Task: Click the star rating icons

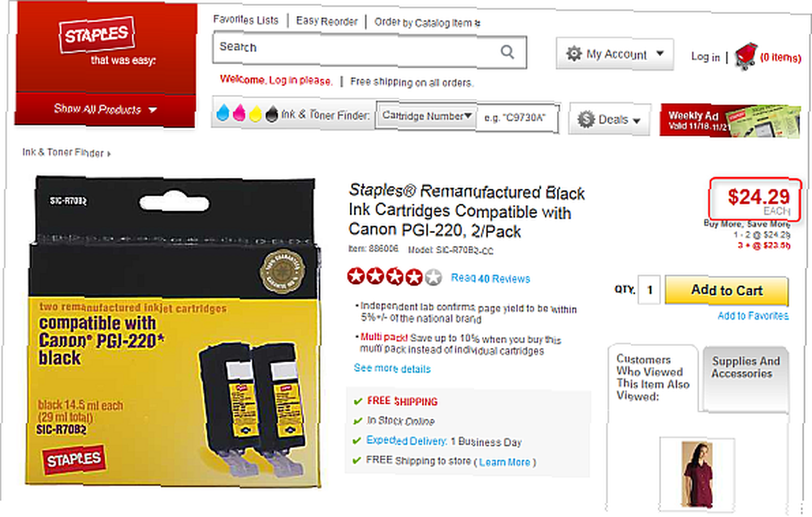Action: coord(395,277)
